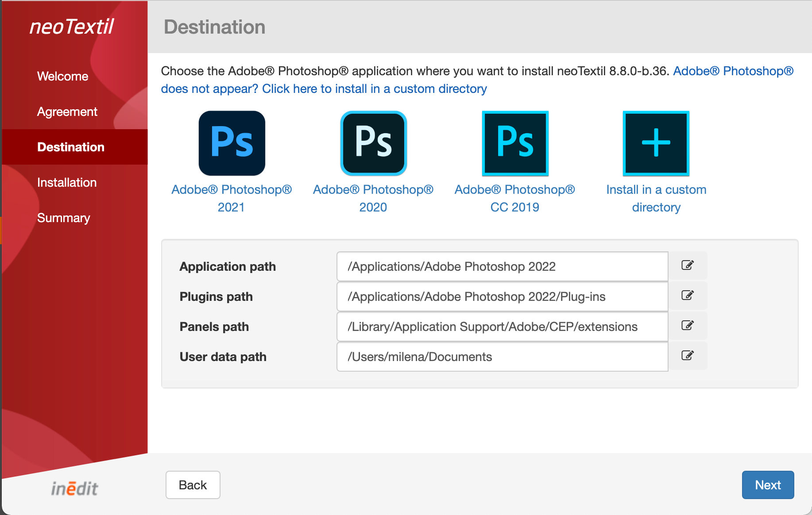The width and height of the screenshot is (812, 515).
Task: Click the plus icon for custom directory
Action: (x=656, y=143)
